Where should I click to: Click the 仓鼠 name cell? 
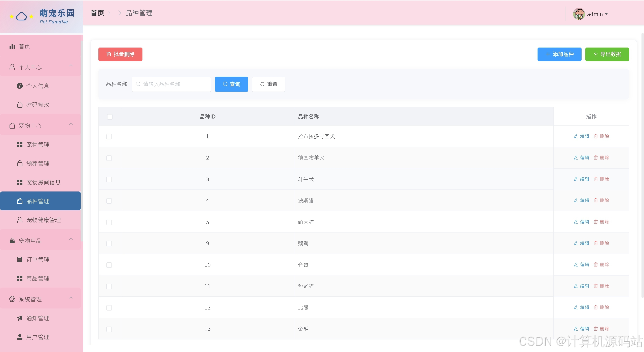424,265
